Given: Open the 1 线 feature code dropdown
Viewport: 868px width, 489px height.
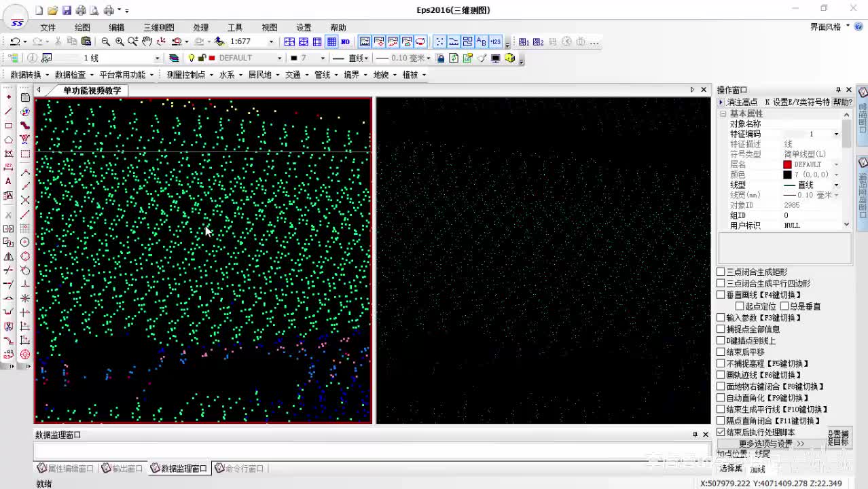Looking at the screenshot, I should coord(157,58).
